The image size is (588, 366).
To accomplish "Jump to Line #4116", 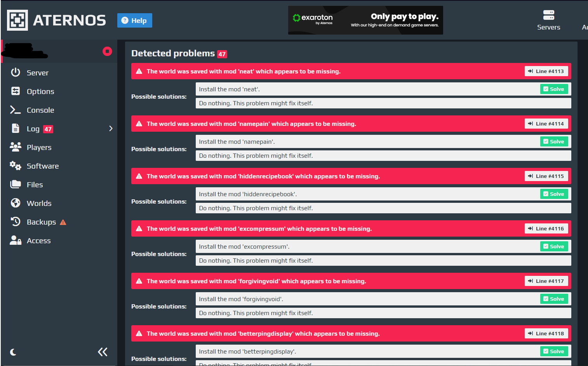I will pos(546,228).
